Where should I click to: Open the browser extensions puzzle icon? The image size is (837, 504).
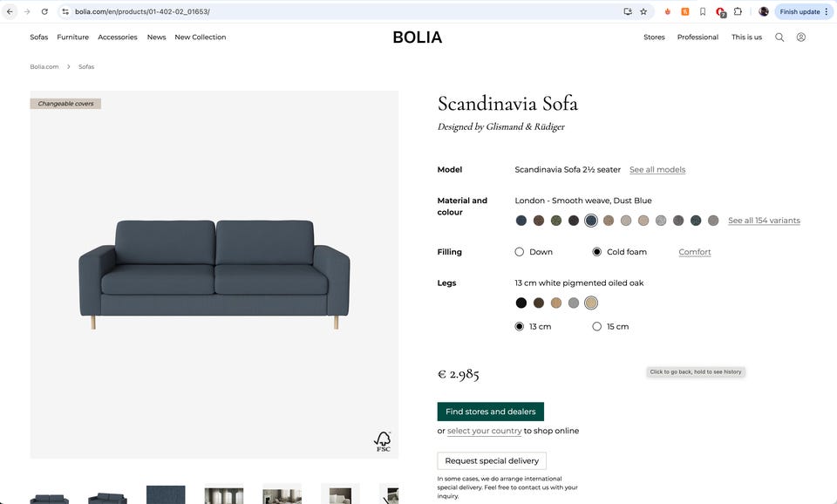click(x=738, y=11)
